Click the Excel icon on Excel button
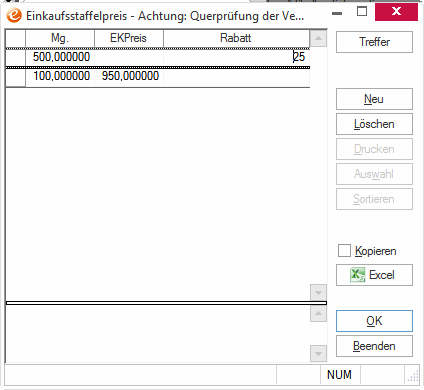424x390 pixels. 358,275
